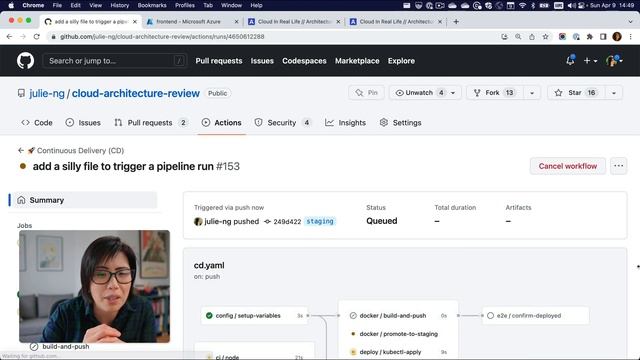Click Issues in top navigation
This screenshot has width=640, height=360.
tap(262, 61)
